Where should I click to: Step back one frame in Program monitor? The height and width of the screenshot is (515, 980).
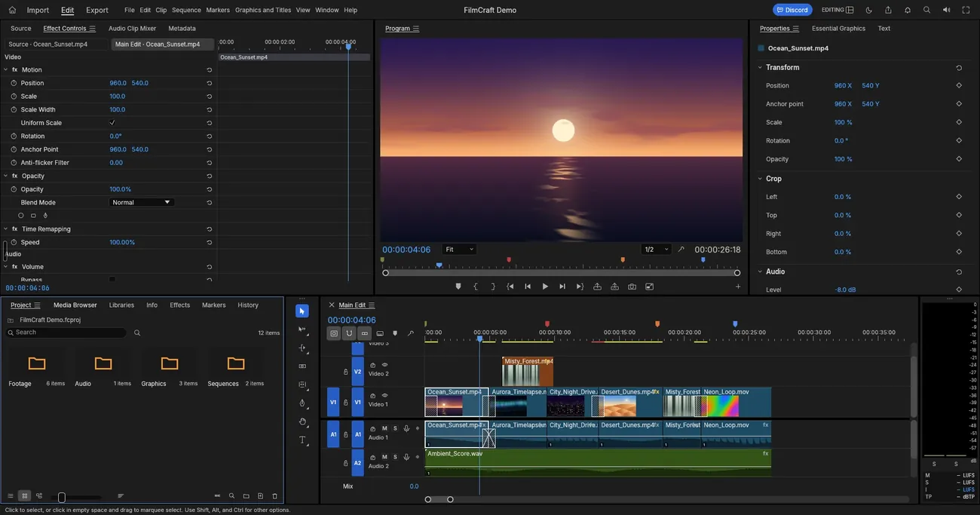[528, 287]
